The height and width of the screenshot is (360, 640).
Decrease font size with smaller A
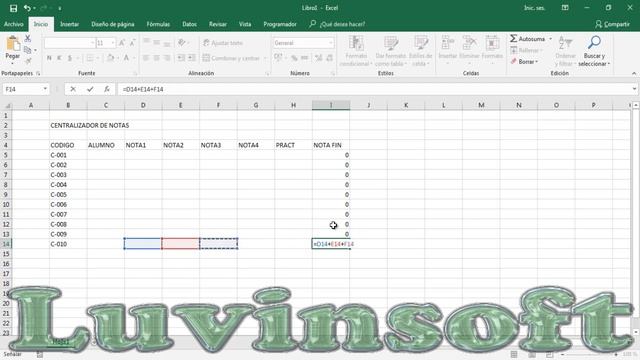132,43
